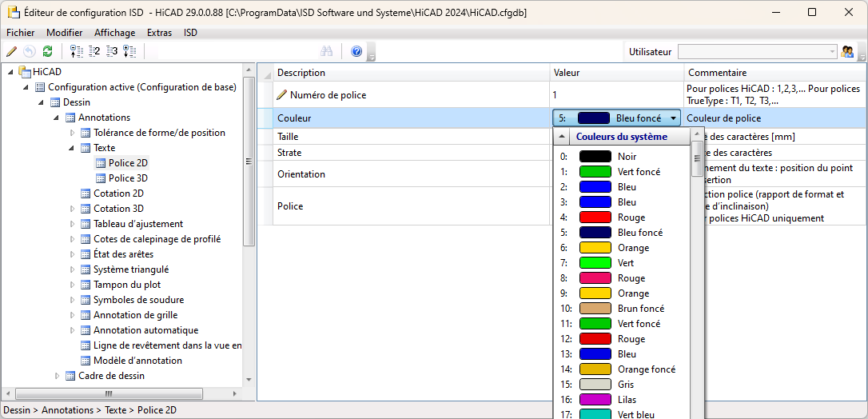Collapse the Configuration active node

(x=26, y=87)
